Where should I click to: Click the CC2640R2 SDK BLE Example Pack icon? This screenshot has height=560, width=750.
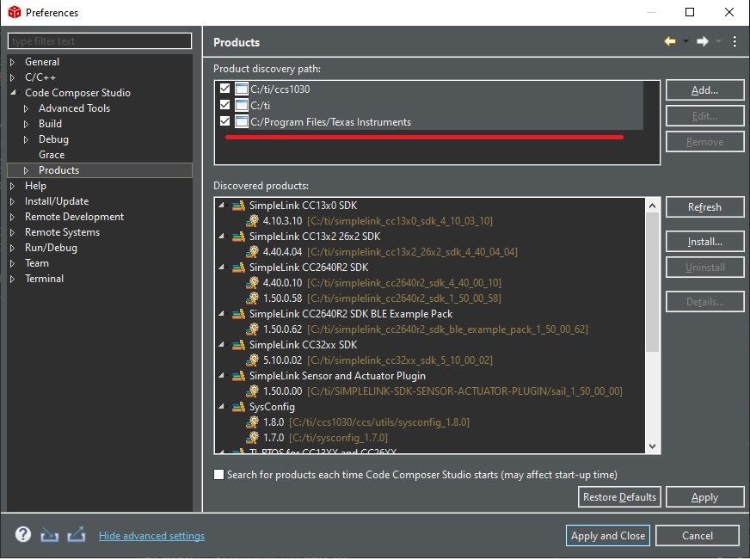tap(238, 314)
